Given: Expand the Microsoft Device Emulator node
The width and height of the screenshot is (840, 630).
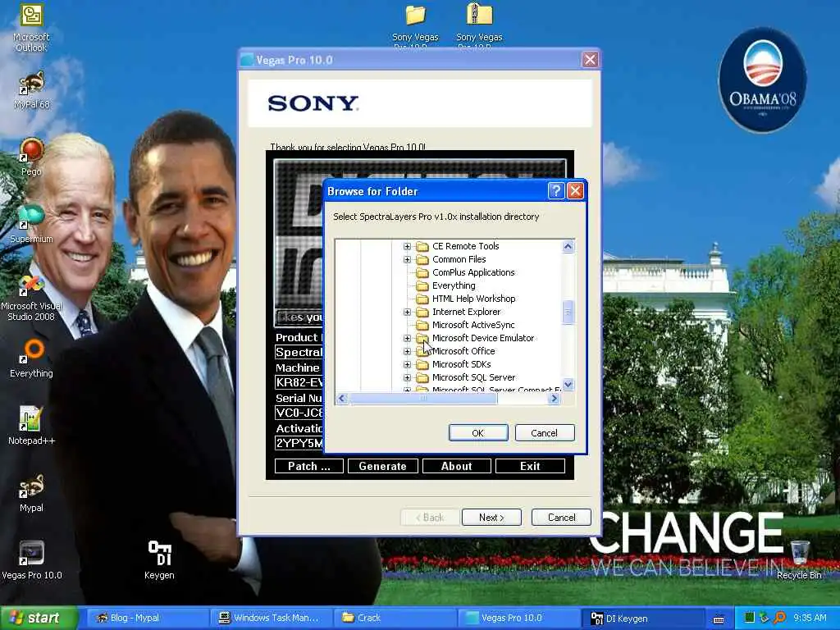Looking at the screenshot, I should pos(407,338).
